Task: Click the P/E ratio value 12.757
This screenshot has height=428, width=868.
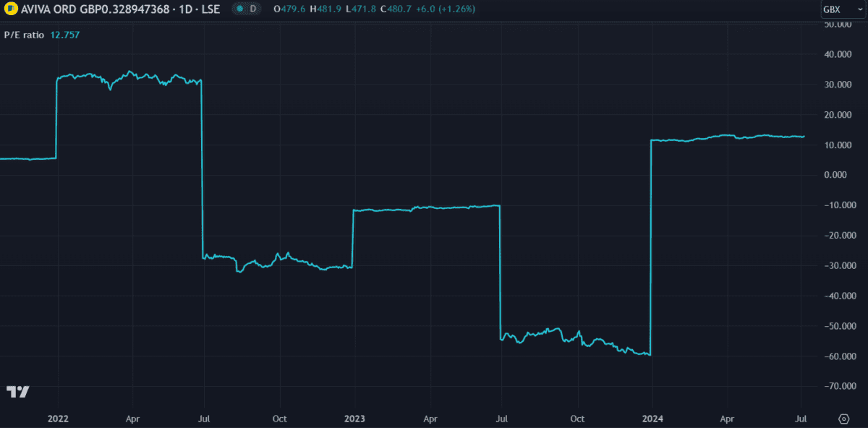Action: coord(65,33)
